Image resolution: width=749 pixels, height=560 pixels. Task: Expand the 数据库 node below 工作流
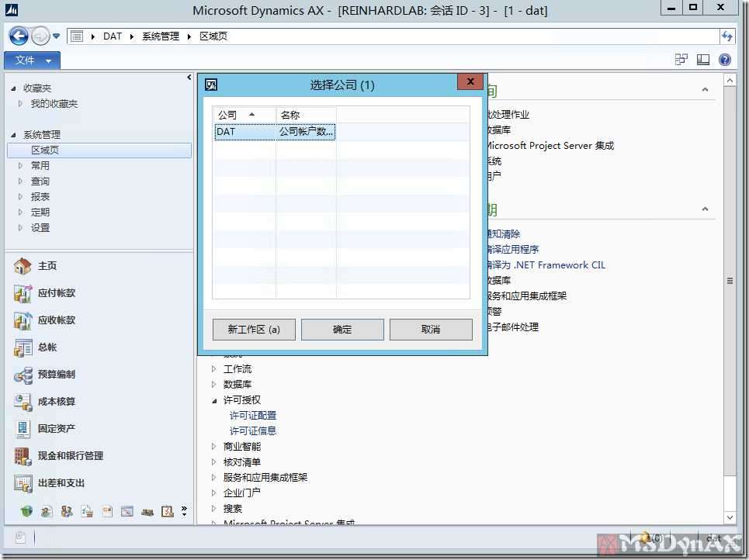214,384
